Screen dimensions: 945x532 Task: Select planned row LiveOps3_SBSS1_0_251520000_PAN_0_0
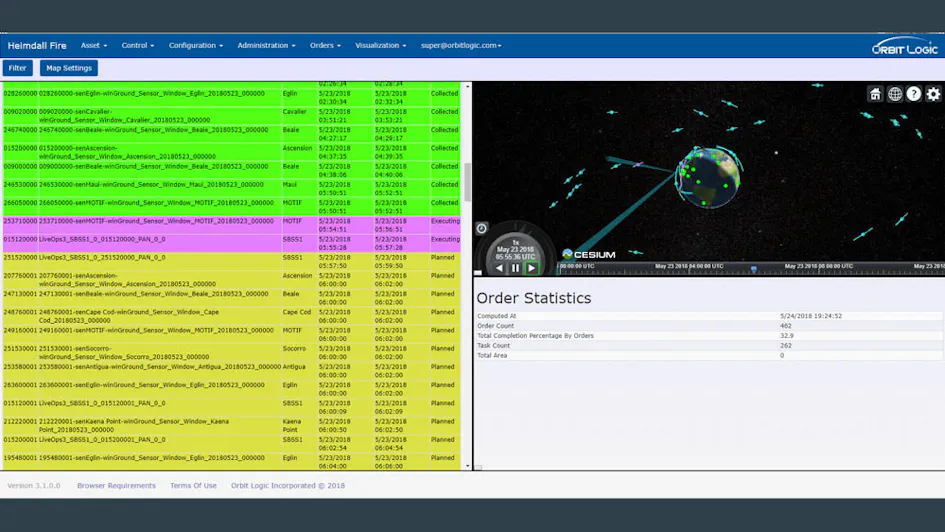coord(231,261)
